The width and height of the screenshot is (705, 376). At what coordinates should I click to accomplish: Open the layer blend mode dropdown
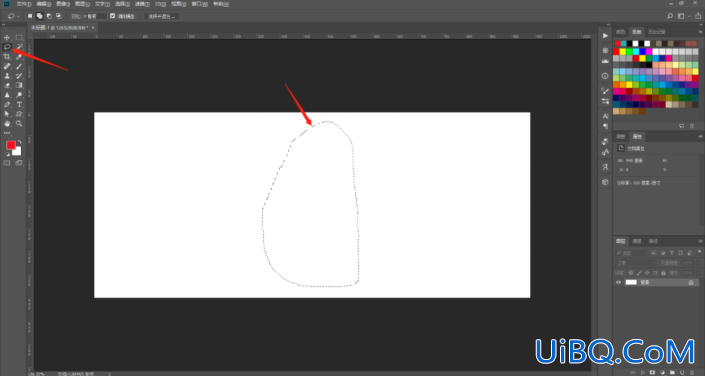coord(635,263)
